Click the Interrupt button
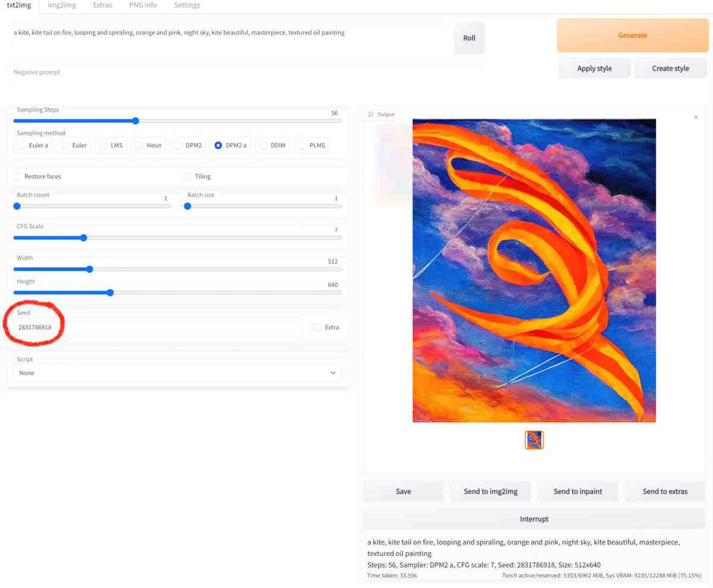713x588 pixels. pyautogui.click(x=534, y=519)
